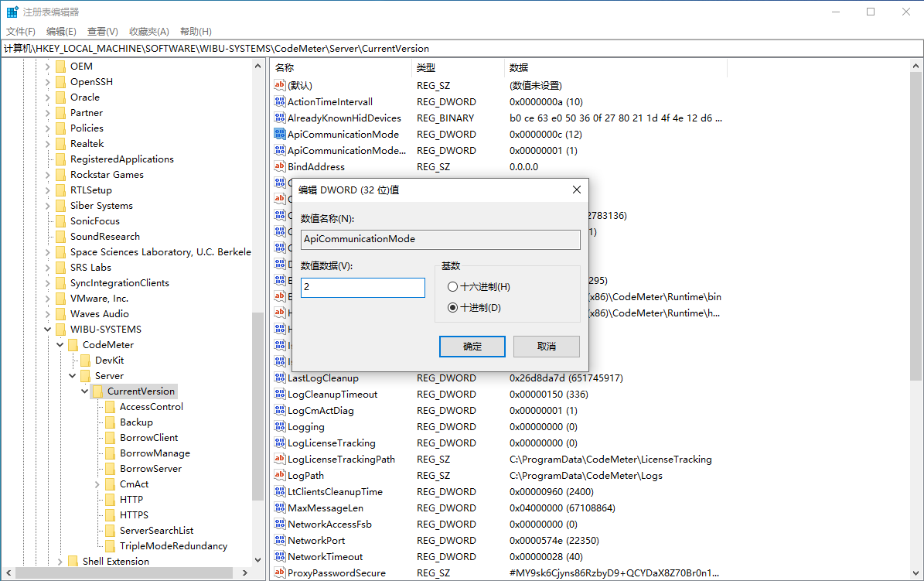This screenshot has width=924, height=581.
Task: Click the tree pane horizontal scrollbar thumb
Action: coord(124,572)
